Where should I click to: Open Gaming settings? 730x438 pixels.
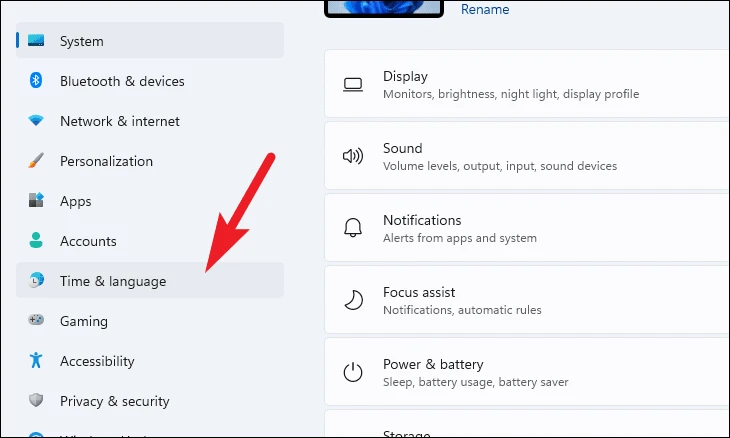(x=150, y=321)
